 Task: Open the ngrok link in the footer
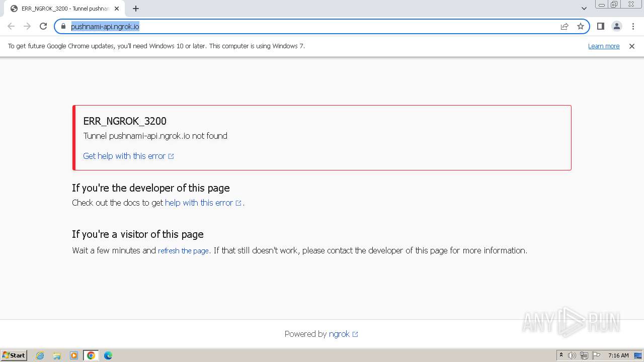[x=343, y=334]
